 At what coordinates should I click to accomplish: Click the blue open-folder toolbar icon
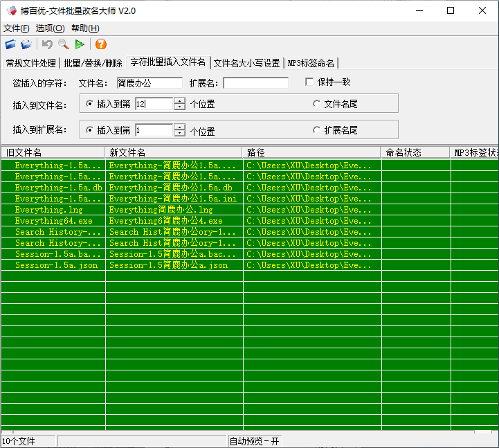pyautogui.click(x=10, y=44)
